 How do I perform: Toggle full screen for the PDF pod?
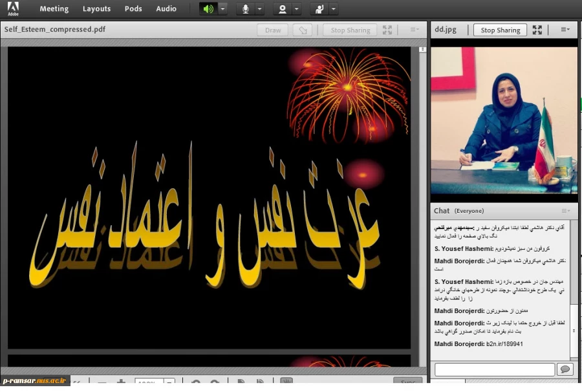pos(387,30)
